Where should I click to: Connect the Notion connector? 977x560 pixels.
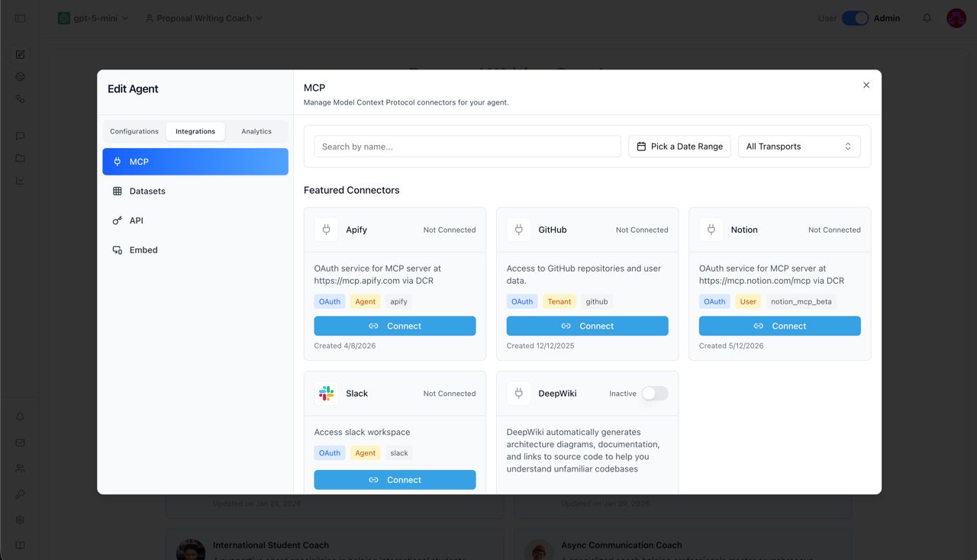[779, 326]
